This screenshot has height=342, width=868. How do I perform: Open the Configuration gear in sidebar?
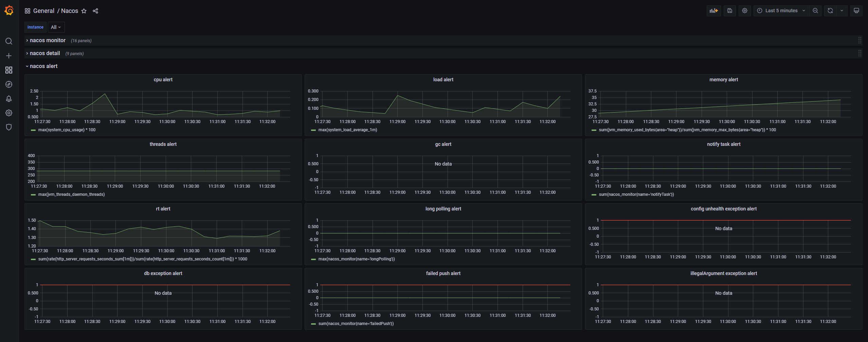[9, 113]
